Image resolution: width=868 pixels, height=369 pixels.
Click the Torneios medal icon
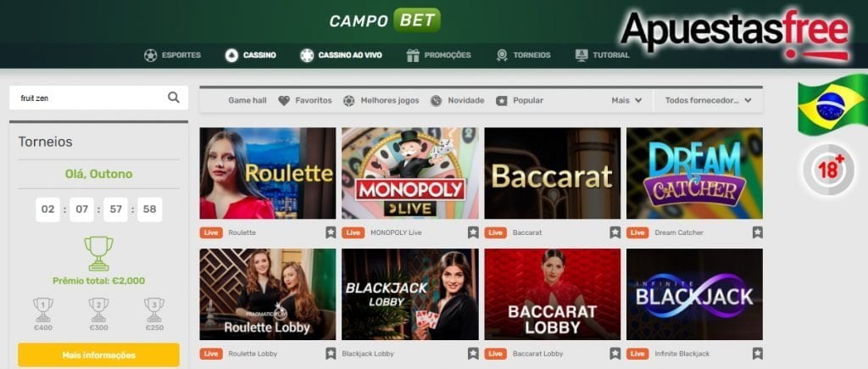pos(502,55)
